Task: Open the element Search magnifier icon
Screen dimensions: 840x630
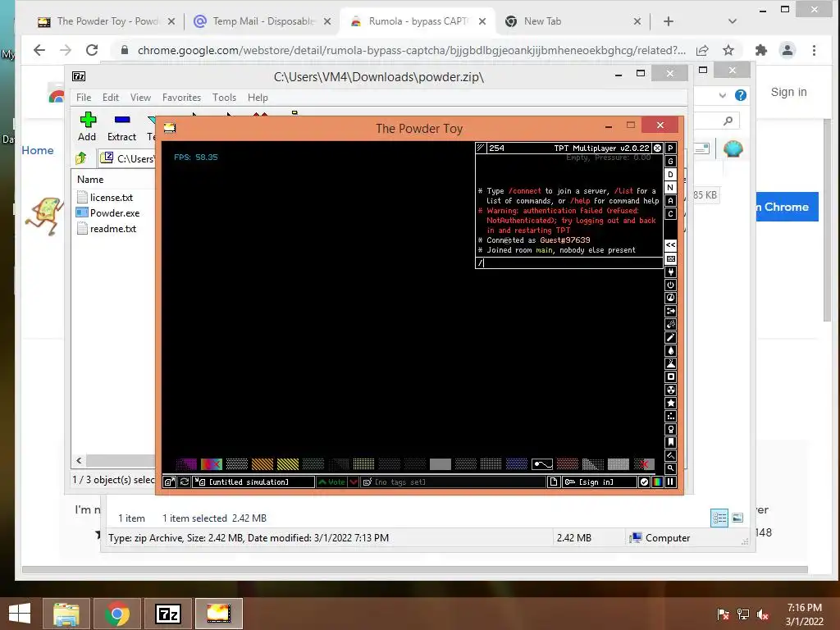Action: coord(670,468)
